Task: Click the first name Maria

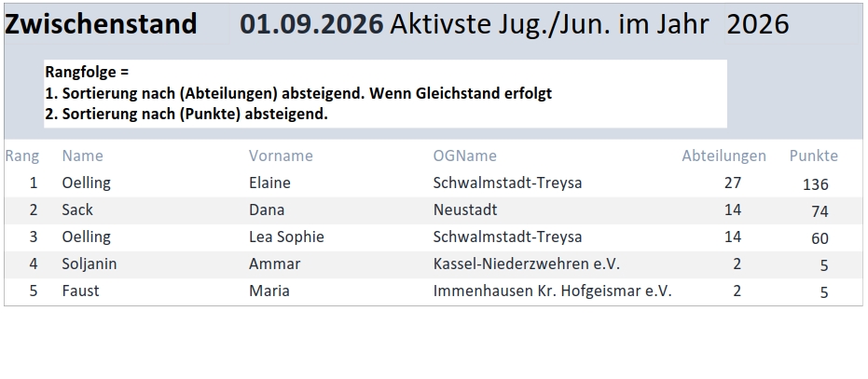Action: 269,291
